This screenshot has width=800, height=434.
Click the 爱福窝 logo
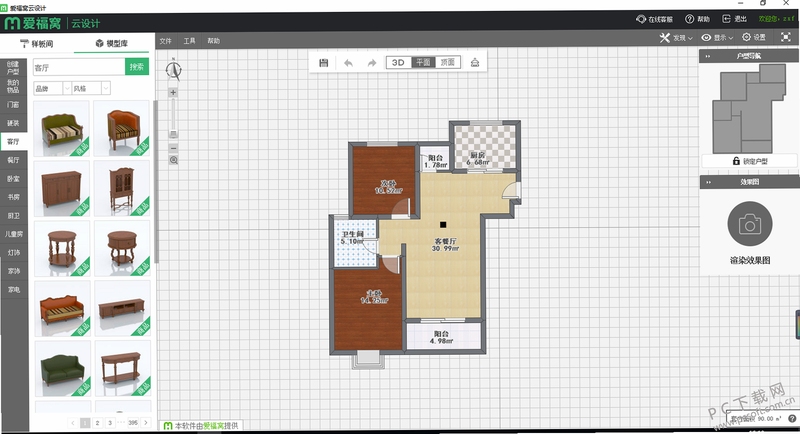coord(33,23)
